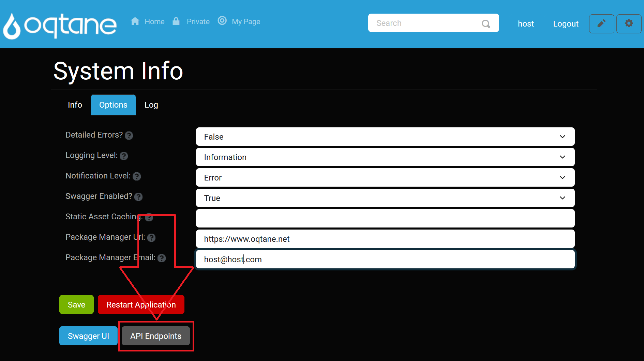Screen dimensions: 644x361
Task: Click the Package Manager Url field
Action: (385, 239)
